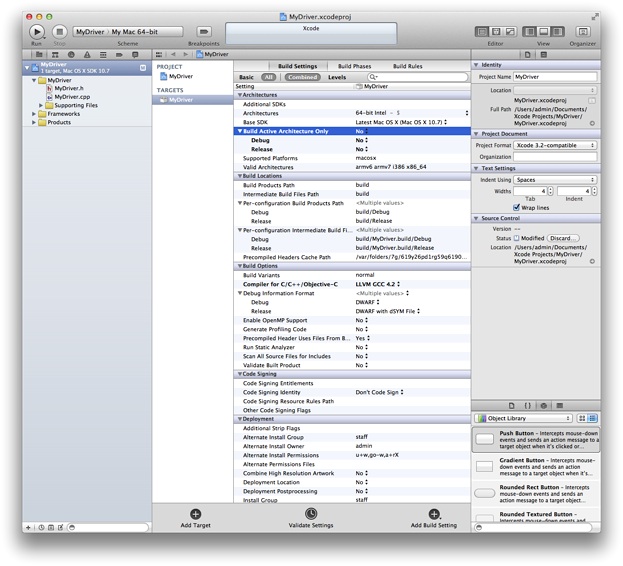This screenshot has height=566, width=623.
Task: Select the Combined filter toggle
Action: tap(302, 76)
